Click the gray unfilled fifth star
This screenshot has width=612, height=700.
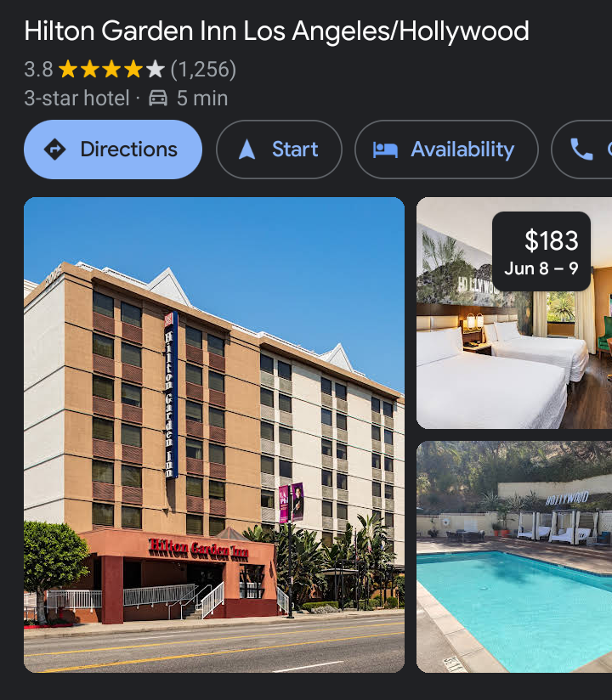155,69
